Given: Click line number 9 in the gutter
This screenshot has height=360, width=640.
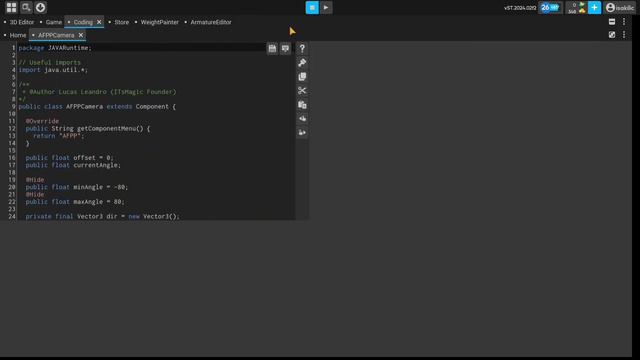Looking at the screenshot, I should (x=13, y=107).
